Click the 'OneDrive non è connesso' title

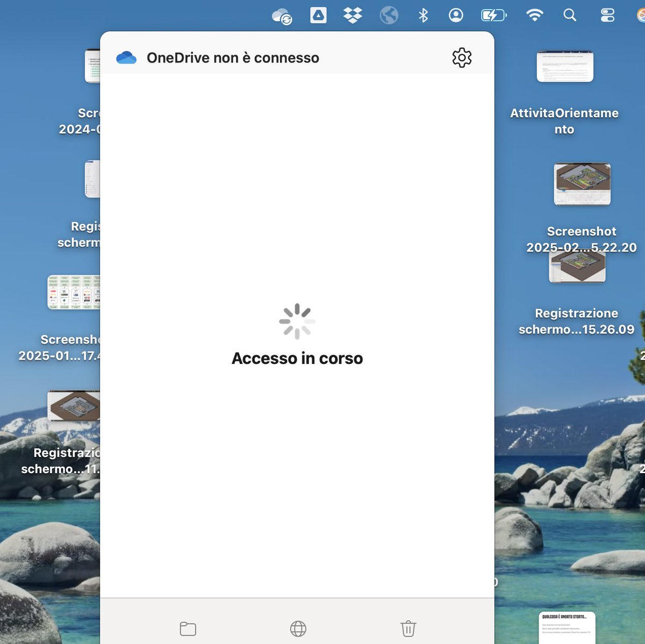tap(233, 58)
